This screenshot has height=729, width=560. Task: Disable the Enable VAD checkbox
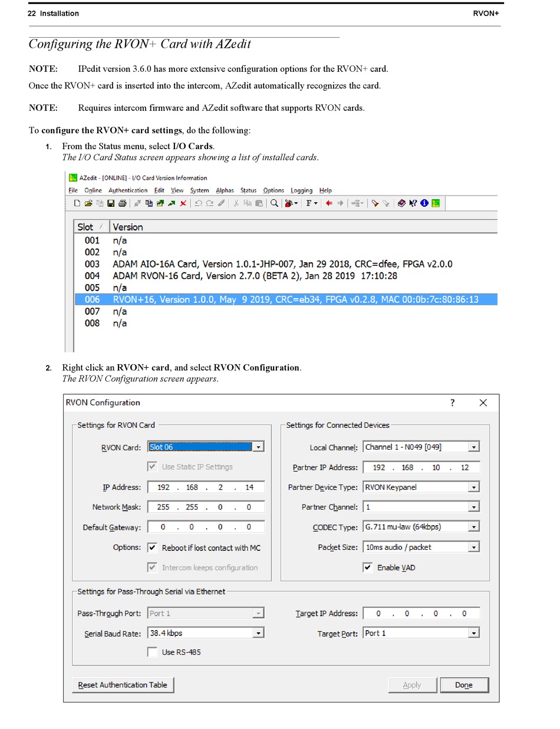coord(368,568)
